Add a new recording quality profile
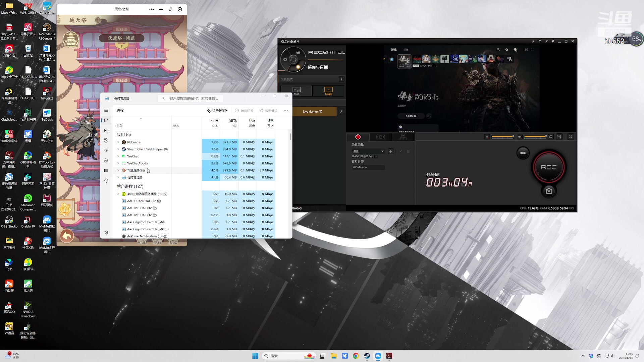 pos(390,152)
